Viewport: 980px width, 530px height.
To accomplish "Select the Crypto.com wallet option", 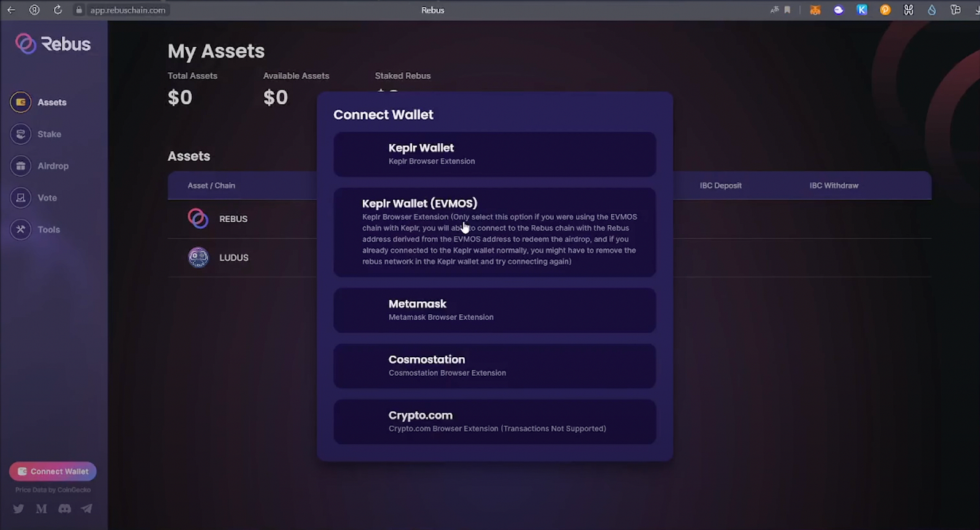I will [x=495, y=422].
